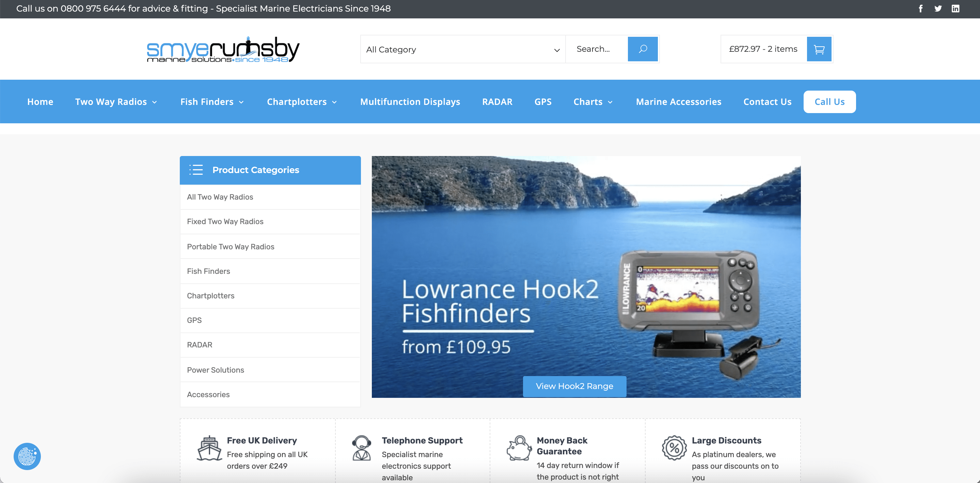This screenshot has width=980, height=483.
Task: Select Accessories sidebar category
Action: pos(270,395)
